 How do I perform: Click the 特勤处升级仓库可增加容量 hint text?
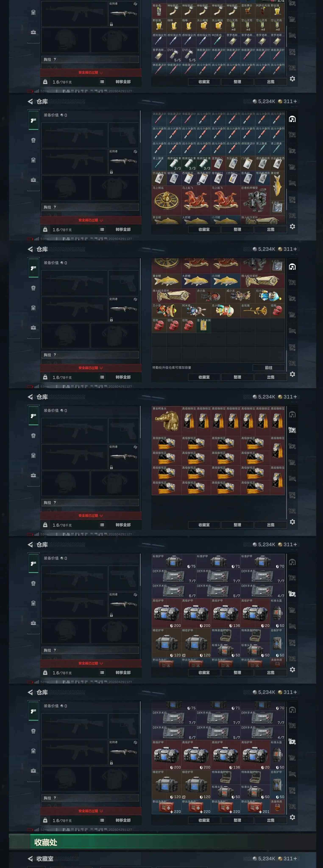172,368
